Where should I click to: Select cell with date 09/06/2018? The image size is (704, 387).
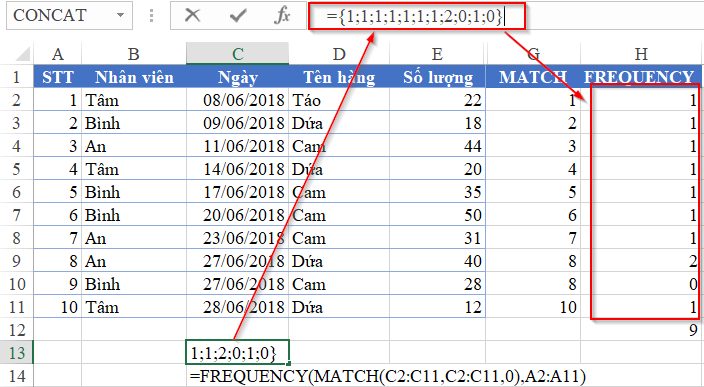238,123
